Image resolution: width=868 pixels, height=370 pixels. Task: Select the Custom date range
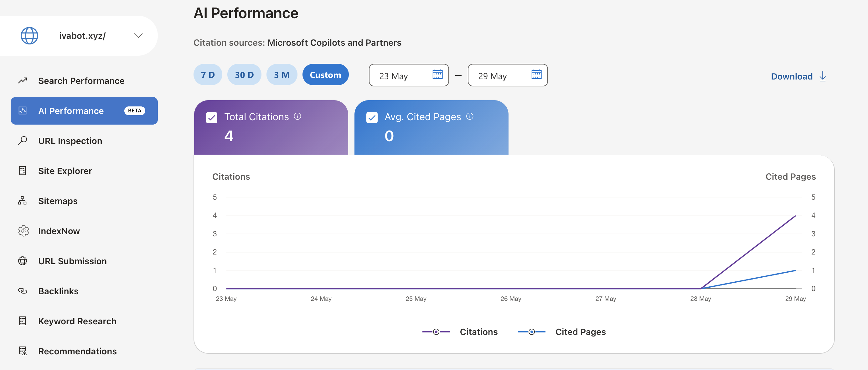click(x=326, y=75)
